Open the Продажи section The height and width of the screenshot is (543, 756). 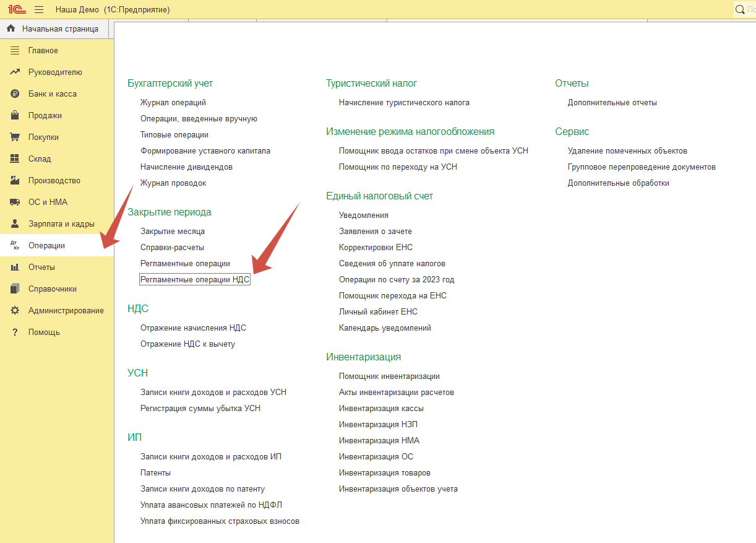tap(45, 116)
